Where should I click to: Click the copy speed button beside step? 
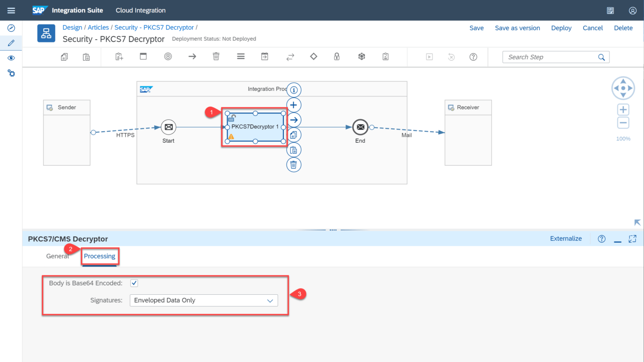point(294,135)
